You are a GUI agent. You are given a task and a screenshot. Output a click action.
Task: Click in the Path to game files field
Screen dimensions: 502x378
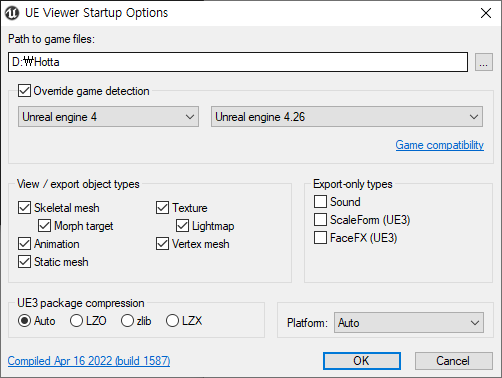[x=238, y=62]
